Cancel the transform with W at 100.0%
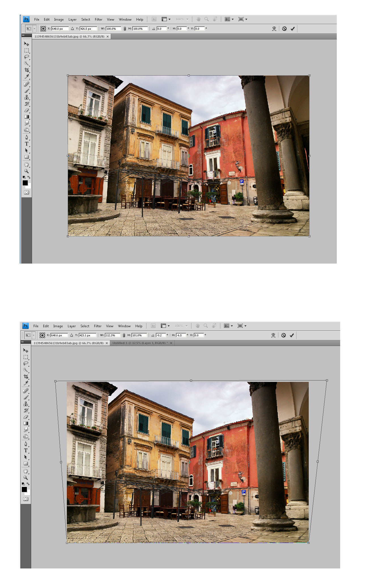Viewport: 375px width, 588px height. click(284, 29)
